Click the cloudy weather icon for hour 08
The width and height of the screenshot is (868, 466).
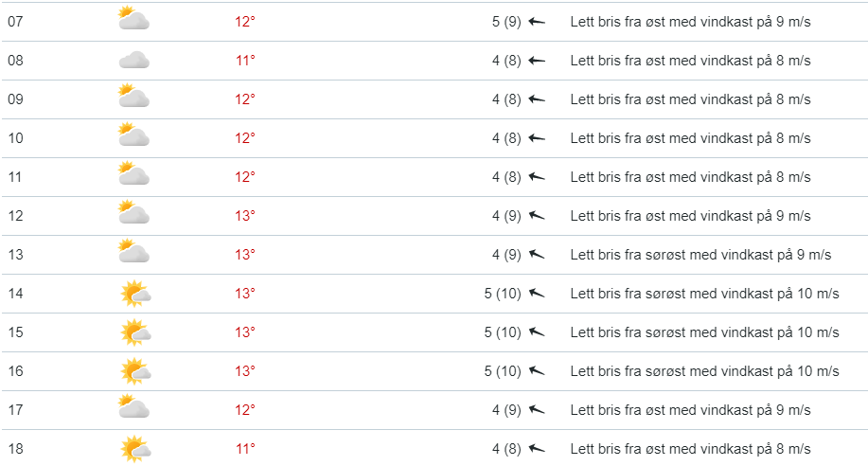(x=134, y=61)
